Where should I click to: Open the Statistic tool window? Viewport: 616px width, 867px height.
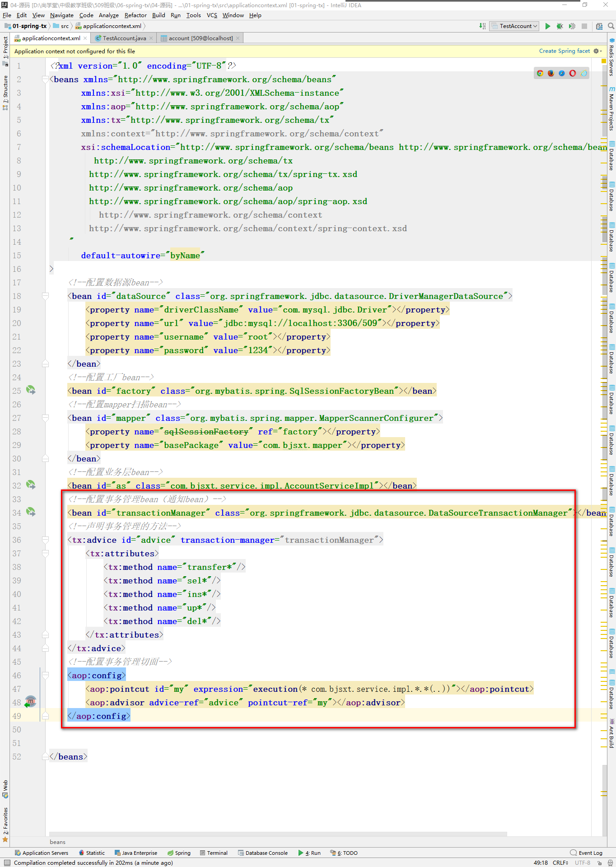pos(92,853)
